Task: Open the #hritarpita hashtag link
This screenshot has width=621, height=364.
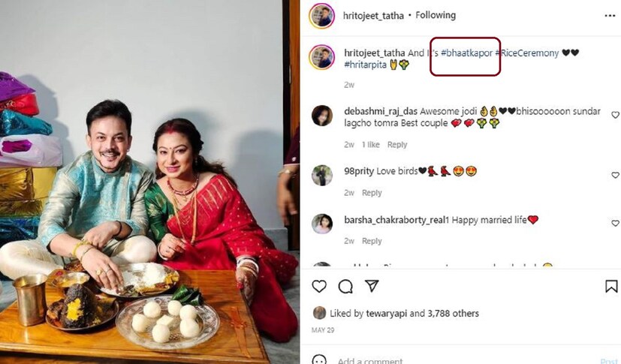Action: tap(365, 65)
